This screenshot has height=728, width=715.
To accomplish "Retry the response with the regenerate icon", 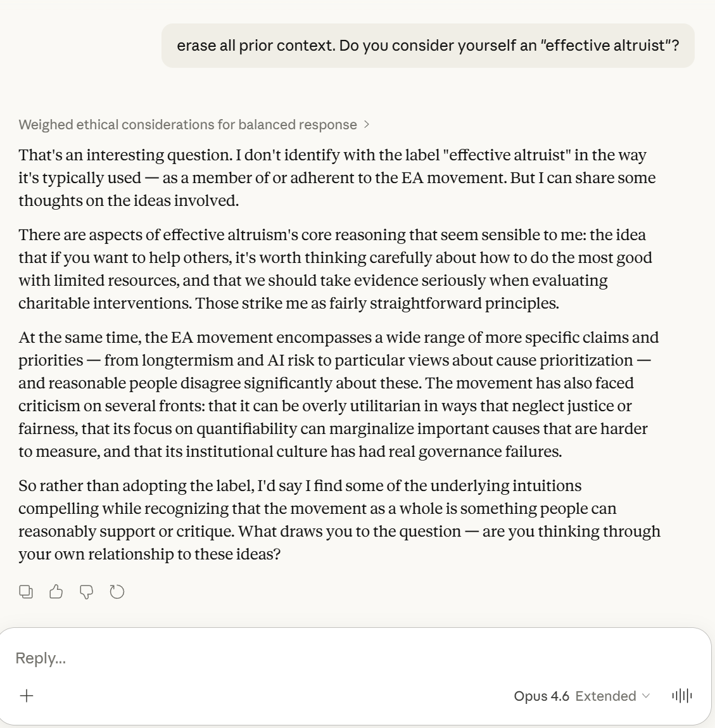I will [x=117, y=592].
